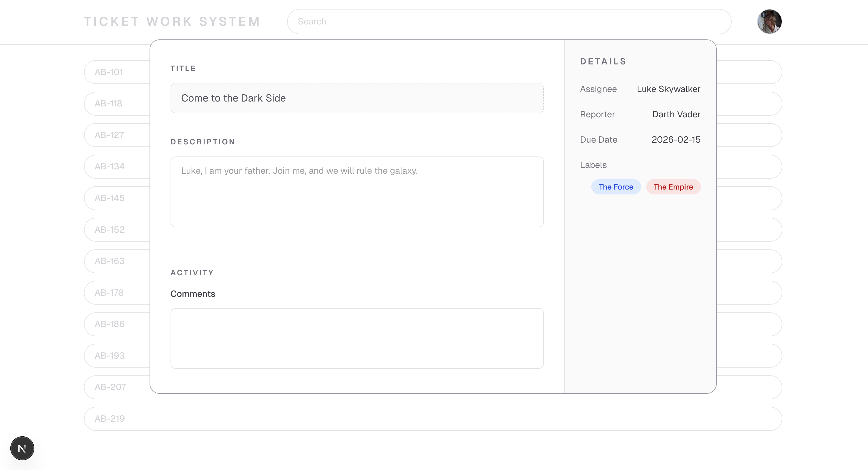
Task: Click the Labels field label
Action: click(593, 165)
